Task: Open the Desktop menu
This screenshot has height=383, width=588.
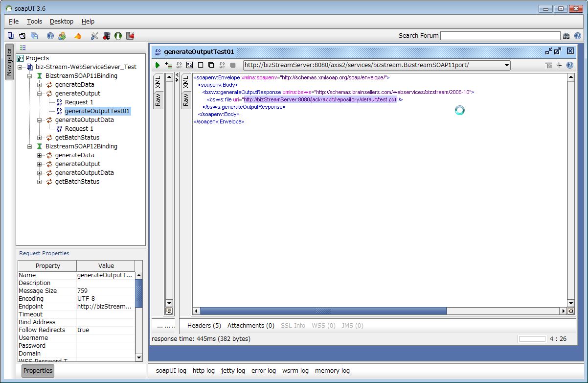Action: pos(62,22)
